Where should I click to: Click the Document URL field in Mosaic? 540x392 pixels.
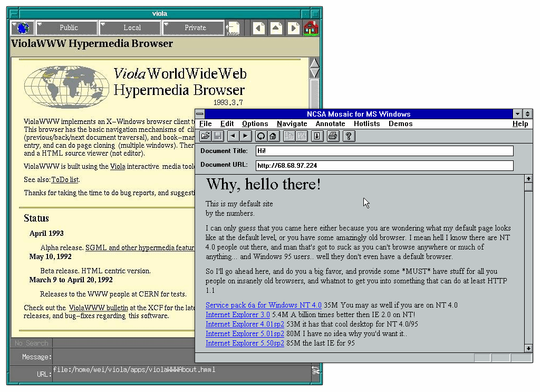[384, 165]
